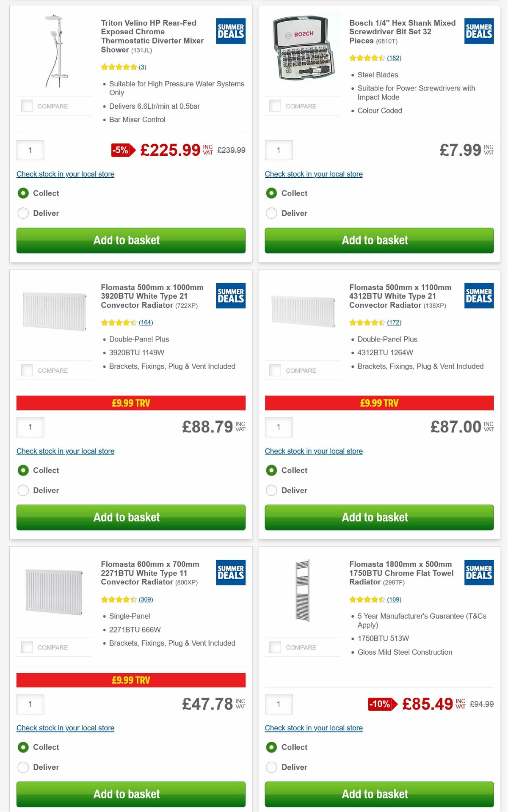Enable Compare on the 600mm x 700mm radiator
The height and width of the screenshot is (812, 508).
(27, 647)
